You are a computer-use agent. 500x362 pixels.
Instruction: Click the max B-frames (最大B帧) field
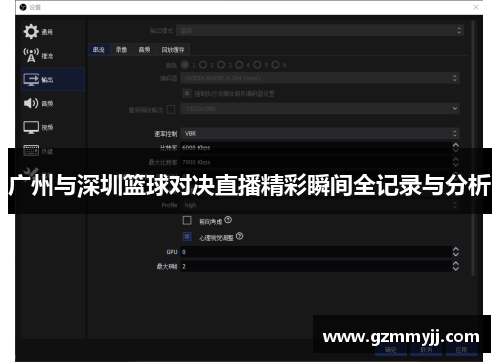[316, 266]
